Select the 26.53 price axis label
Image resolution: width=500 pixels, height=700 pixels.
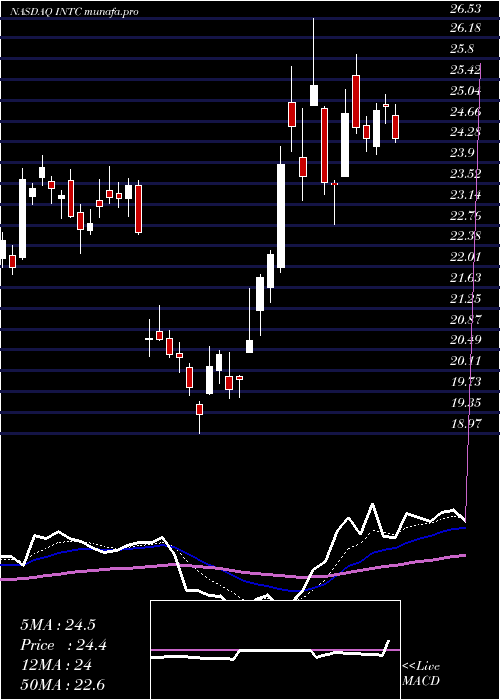coord(465,8)
